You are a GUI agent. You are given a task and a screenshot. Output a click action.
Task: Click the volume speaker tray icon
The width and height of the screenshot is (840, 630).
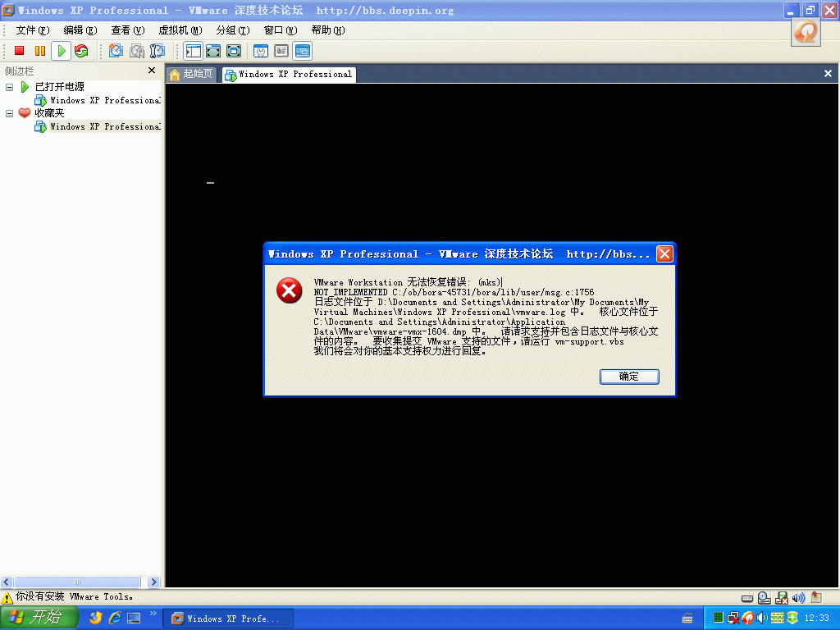(762, 619)
